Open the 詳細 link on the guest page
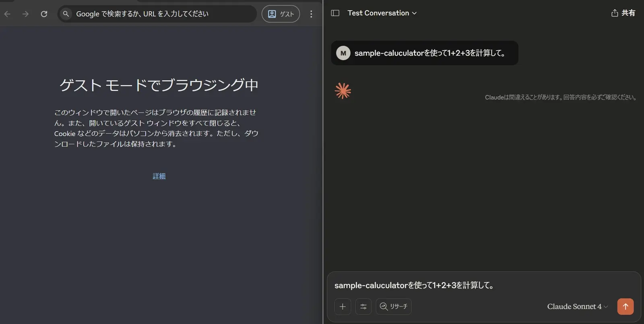The image size is (644, 324). click(159, 176)
